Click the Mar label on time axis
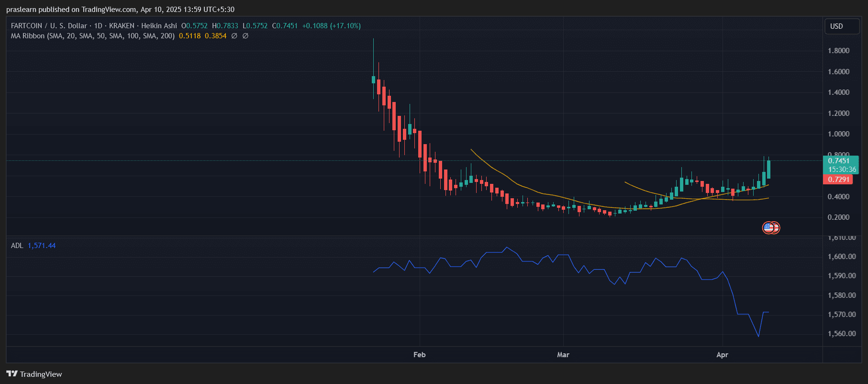This screenshot has width=868, height=384. pos(563,355)
